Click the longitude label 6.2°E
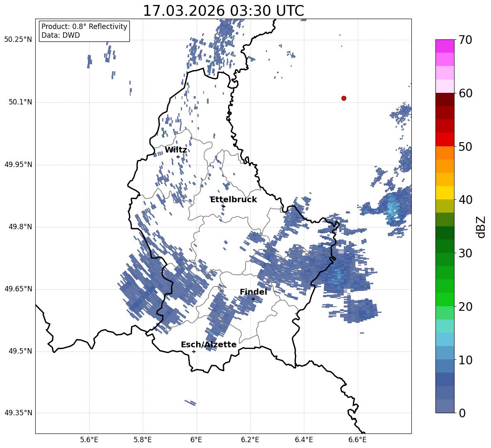 click(250, 440)
